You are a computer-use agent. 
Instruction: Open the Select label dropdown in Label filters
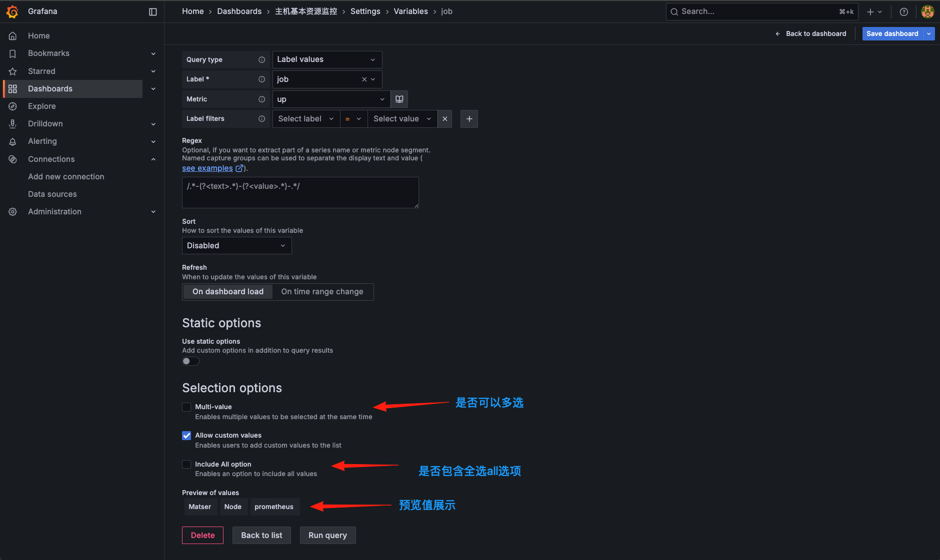pos(305,118)
